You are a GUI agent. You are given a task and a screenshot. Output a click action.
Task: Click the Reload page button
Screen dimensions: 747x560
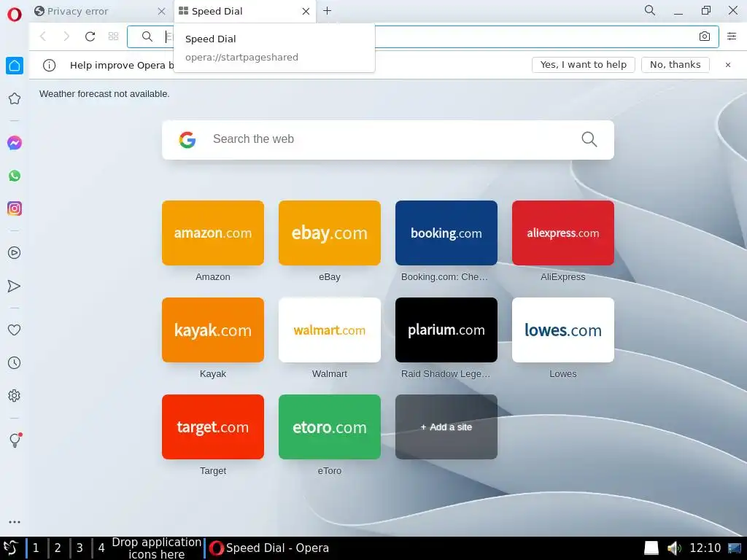(x=90, y=36)
